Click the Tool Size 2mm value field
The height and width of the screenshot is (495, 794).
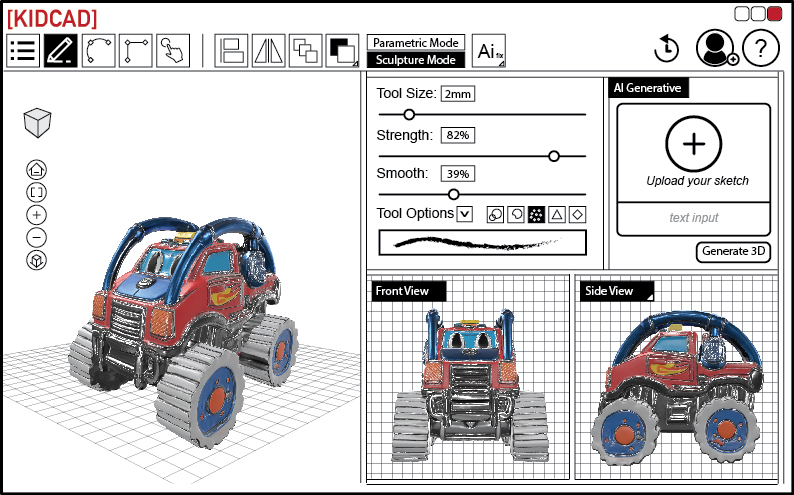[x=458, y=94]
